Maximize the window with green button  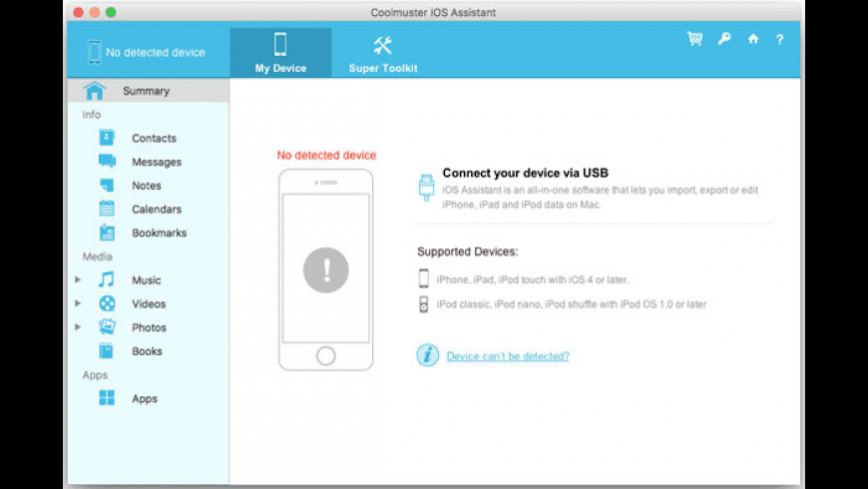111,12
